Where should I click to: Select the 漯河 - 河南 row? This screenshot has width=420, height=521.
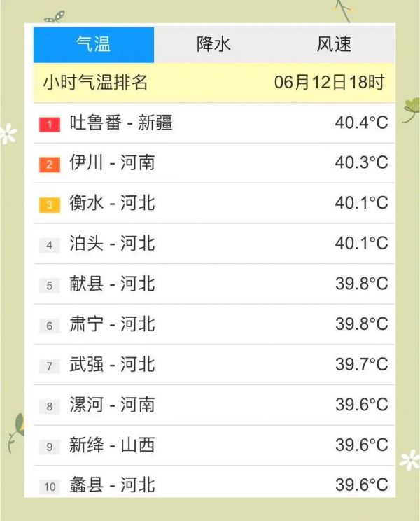click(x=214, y=405)
